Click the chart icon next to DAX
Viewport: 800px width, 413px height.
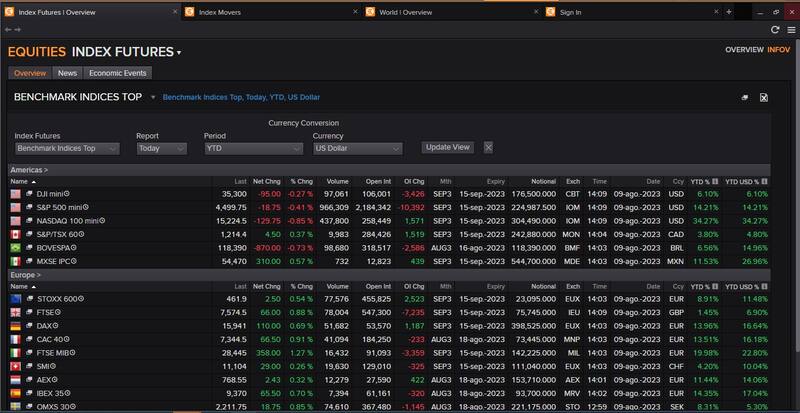tap(30, 326)
